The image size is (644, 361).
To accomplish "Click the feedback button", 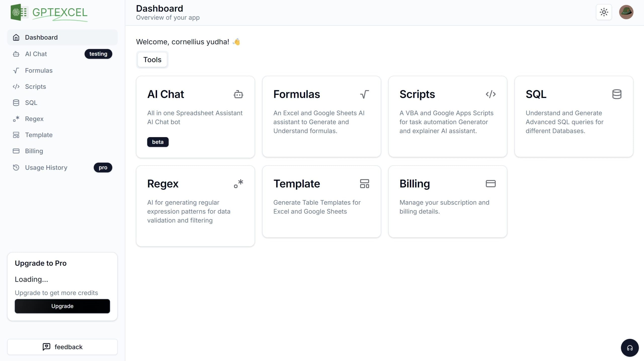I will coord(62,346).
